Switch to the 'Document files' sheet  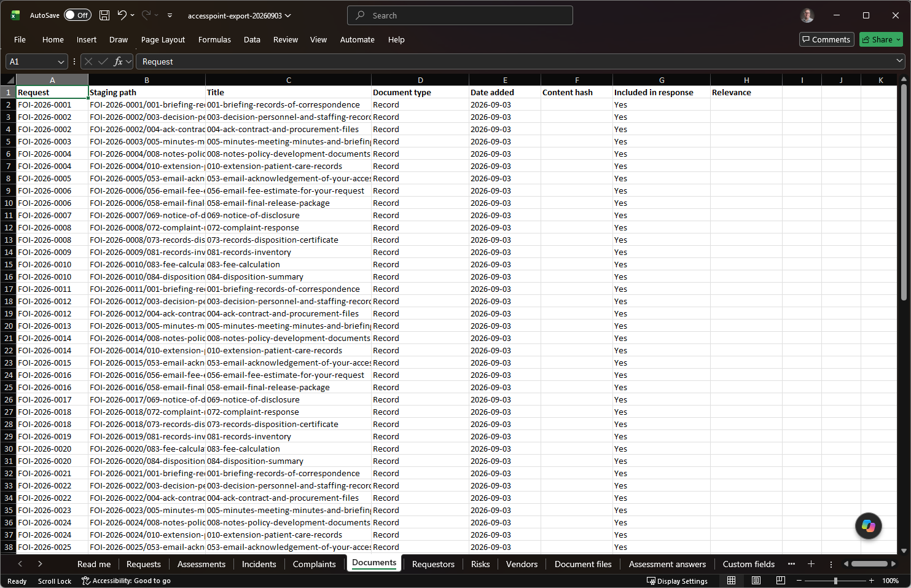pos(583,564)
